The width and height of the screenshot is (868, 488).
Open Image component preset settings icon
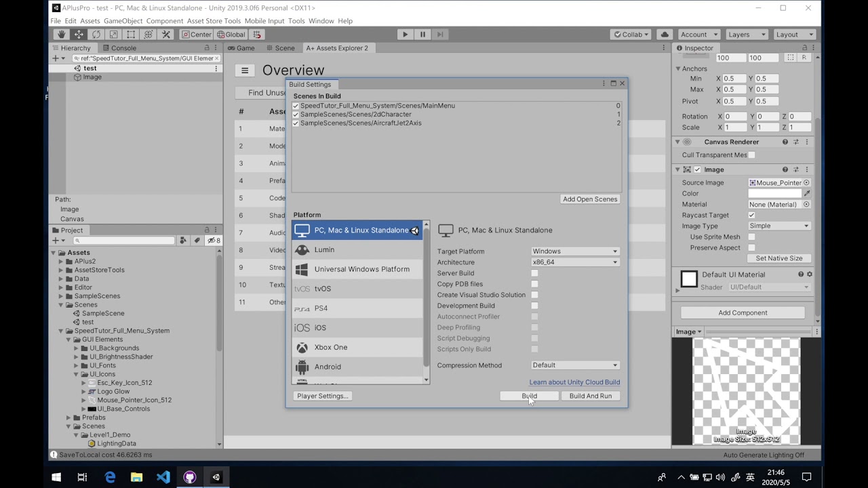[796, 169]
